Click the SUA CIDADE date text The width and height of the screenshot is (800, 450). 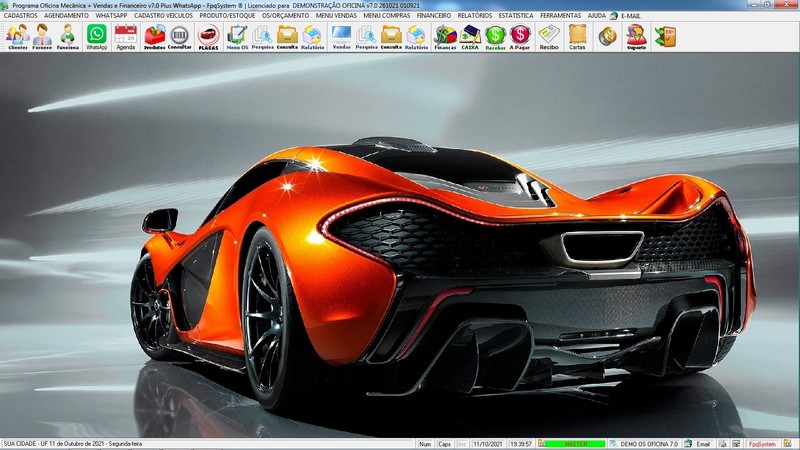(x=73, y=444)
